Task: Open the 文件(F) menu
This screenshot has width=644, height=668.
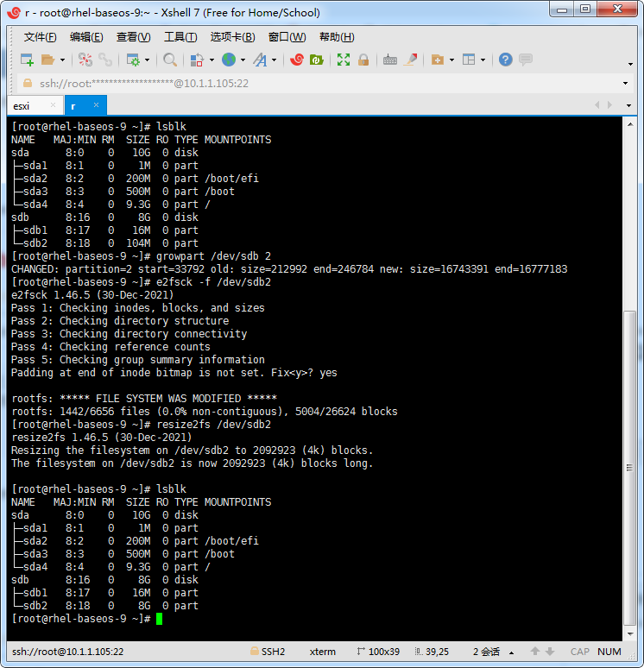Action: tap(40, 37)
